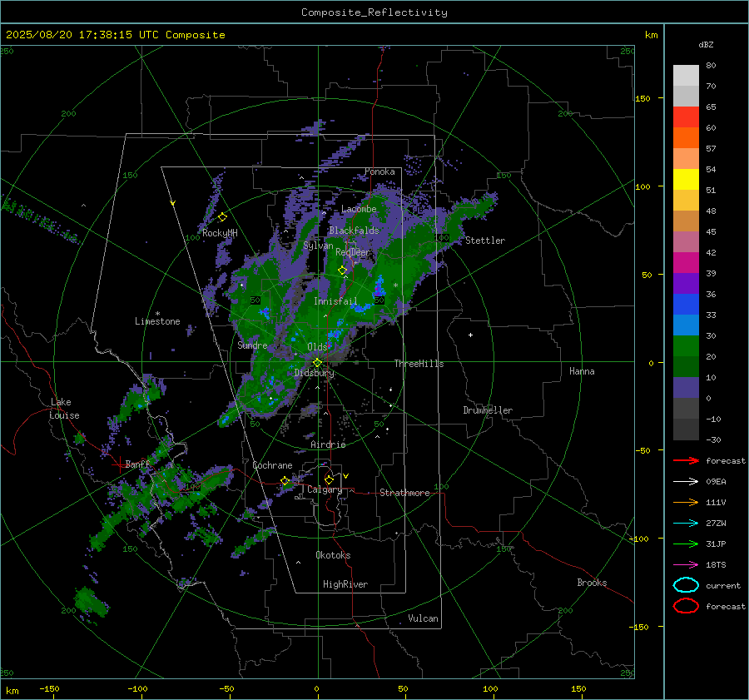The image size is (749, 700).
Task: Click the Olds city label
Action: pos(317,347)
